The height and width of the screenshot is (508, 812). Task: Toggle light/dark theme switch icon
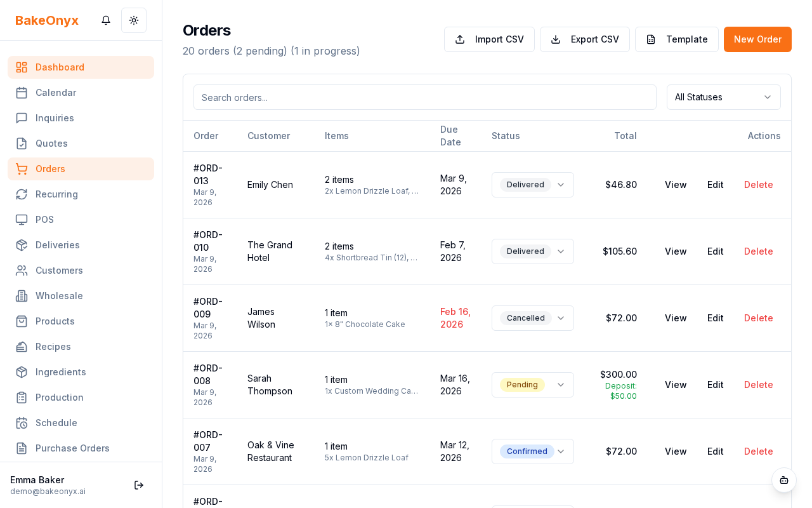pos(134,20)
